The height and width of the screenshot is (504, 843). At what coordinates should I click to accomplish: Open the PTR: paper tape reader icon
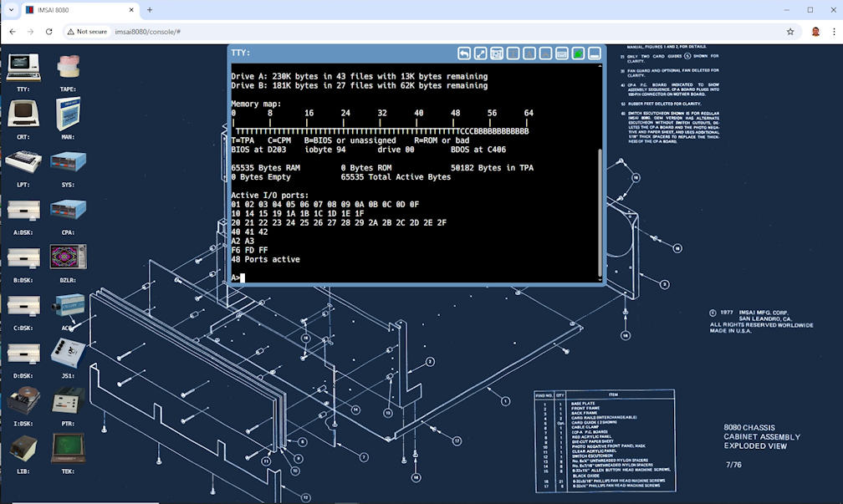pyautogui.click(x=68, y=401)
